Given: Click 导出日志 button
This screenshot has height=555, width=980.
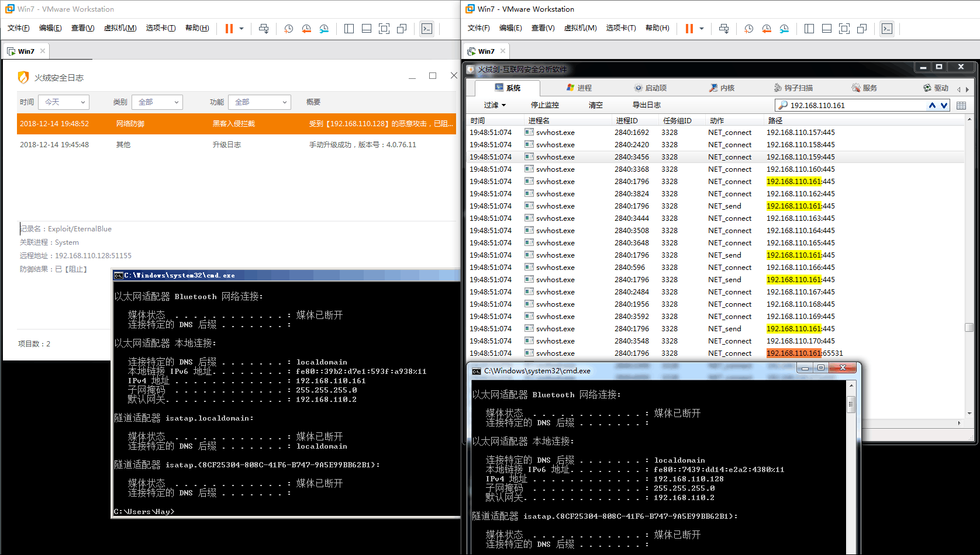Looking at the screenshot, I should [647, 105].
